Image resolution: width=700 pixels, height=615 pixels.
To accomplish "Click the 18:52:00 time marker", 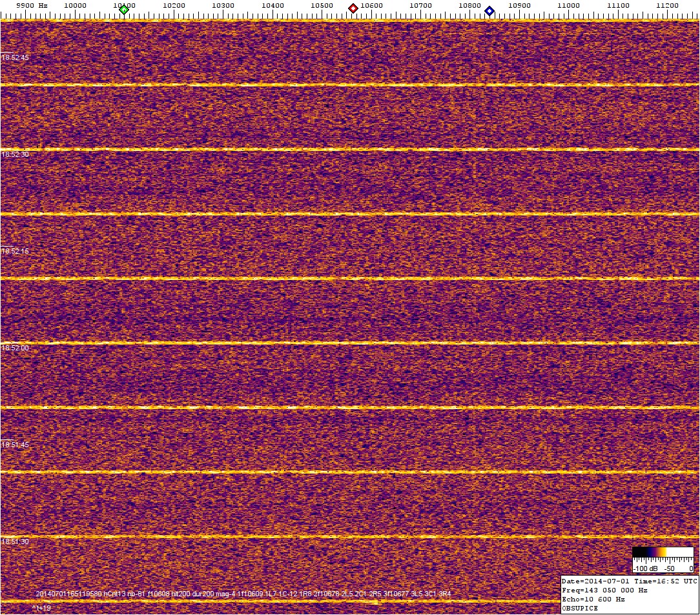I will point(15,348).
